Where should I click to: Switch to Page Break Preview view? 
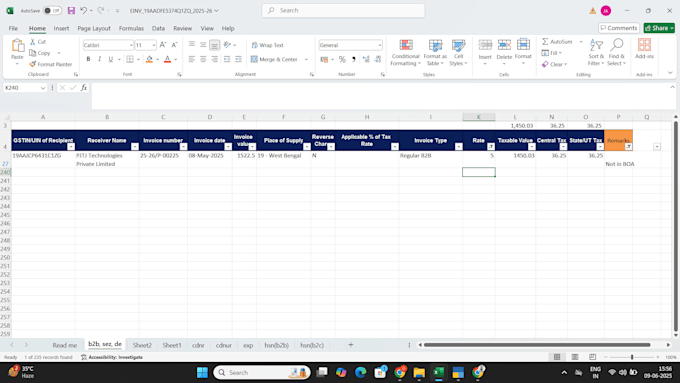click(x=592, y=357)
